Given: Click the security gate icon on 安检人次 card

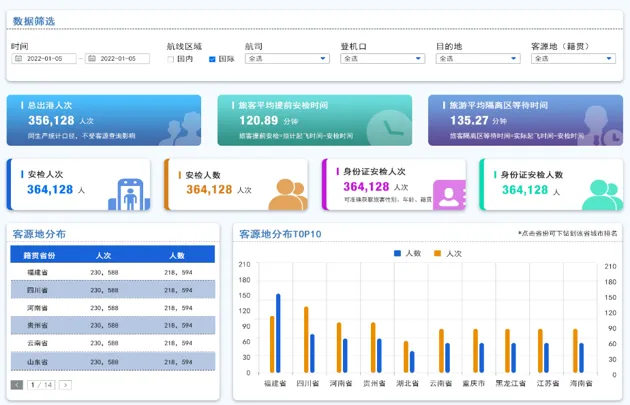Looking at the screenshot, I should pyautogui.click(x=129, y=194).
